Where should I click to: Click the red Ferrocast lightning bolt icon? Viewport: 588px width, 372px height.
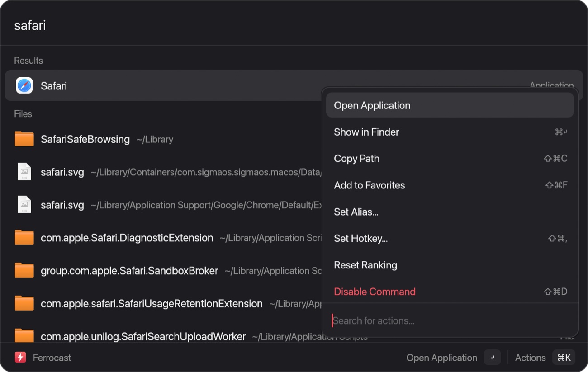pyautogui.click(x=20, y=358)
